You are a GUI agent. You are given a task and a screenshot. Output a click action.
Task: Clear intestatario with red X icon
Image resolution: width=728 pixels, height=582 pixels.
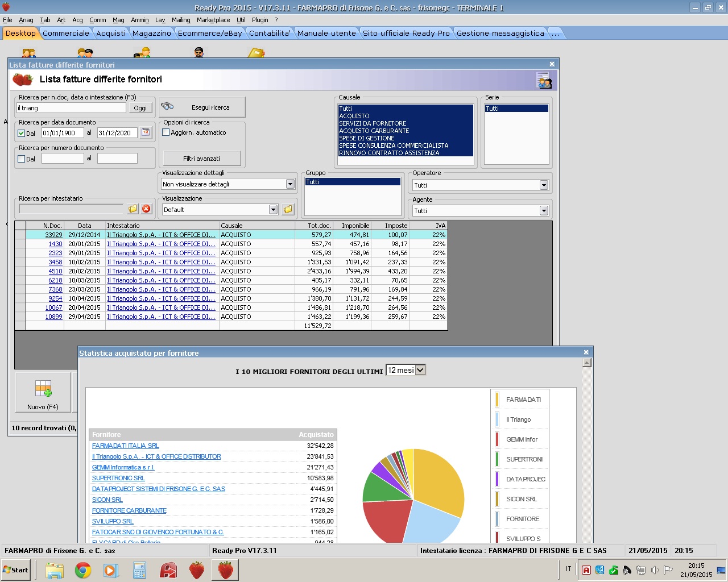pyautogui.click(x=146, y=209)
